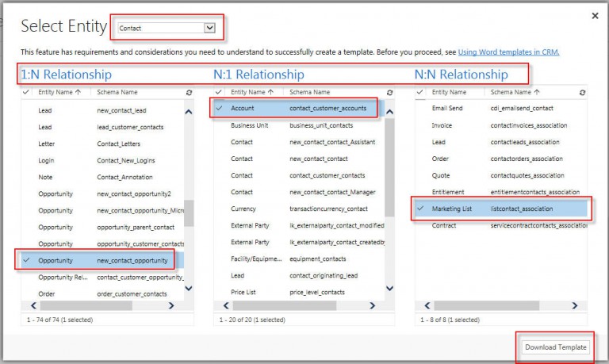Image resolution: width=609 pixels, height=364 pixels.
Task: Click right arrow under the 1:N list
Action: coord(171,306)
